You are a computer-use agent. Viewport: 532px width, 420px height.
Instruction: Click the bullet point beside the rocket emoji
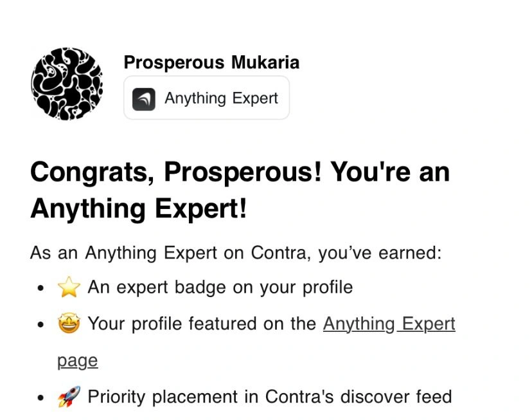coord(41,397)
